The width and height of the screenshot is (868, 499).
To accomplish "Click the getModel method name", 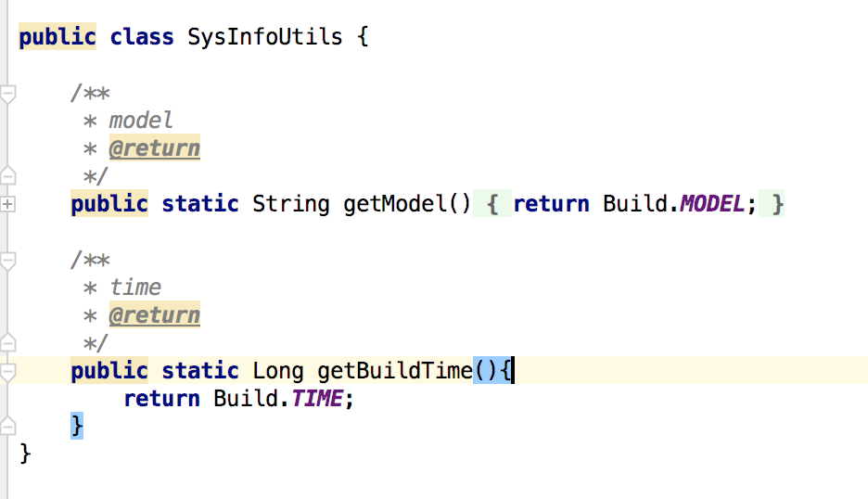I will click(394, 204).
